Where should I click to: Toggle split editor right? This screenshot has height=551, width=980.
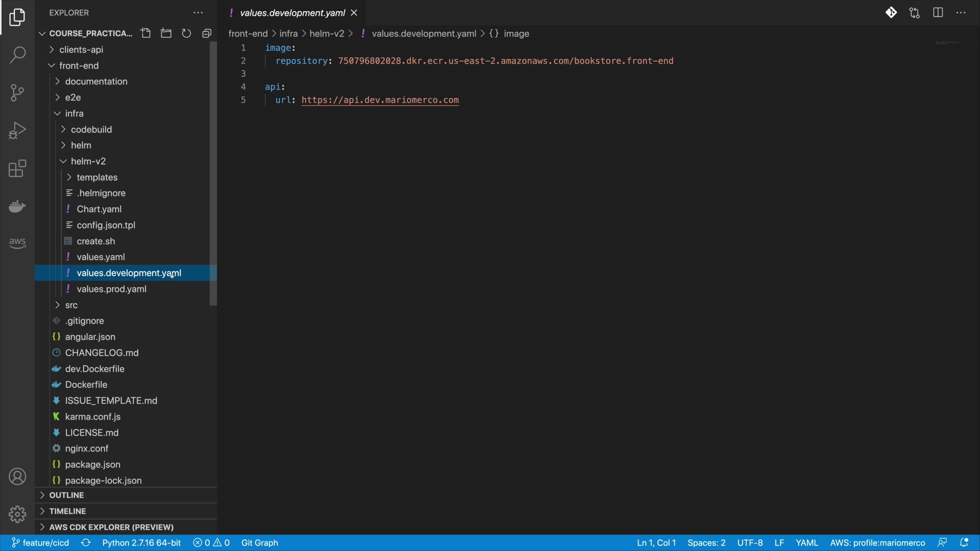(938, 13)
